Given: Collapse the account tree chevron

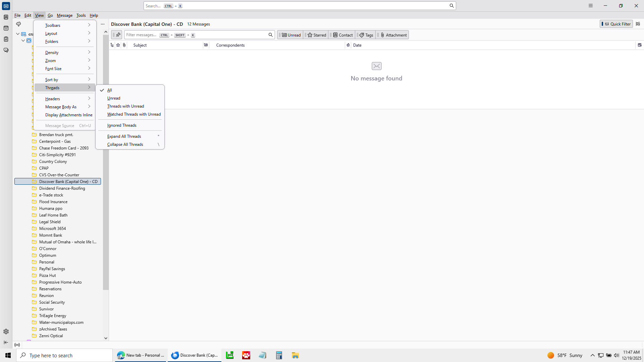Looking at the screenshot, I should point(18,34).
